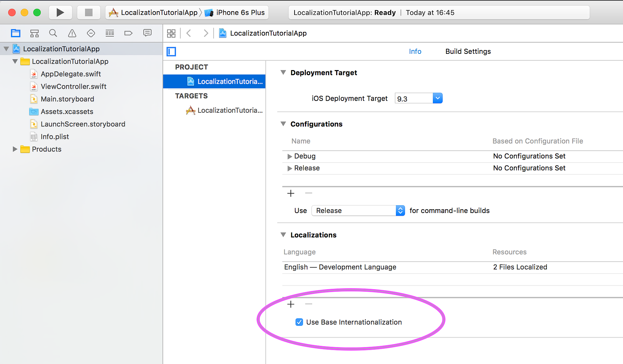This screenshot has height=364, width=623.
Task: Remove localization with the minus button
Action: pyautogui.click(x=308, y=304)
